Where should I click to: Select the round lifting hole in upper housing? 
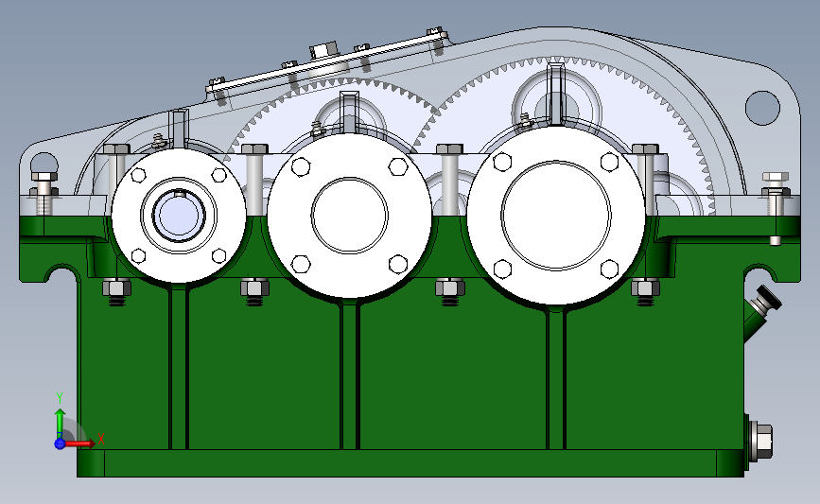[762, 108]
